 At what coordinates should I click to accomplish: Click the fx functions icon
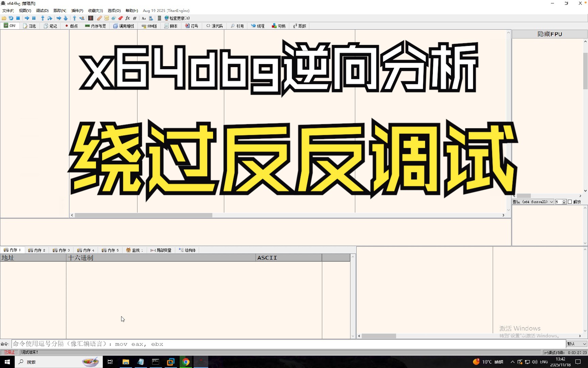[128, 18]
